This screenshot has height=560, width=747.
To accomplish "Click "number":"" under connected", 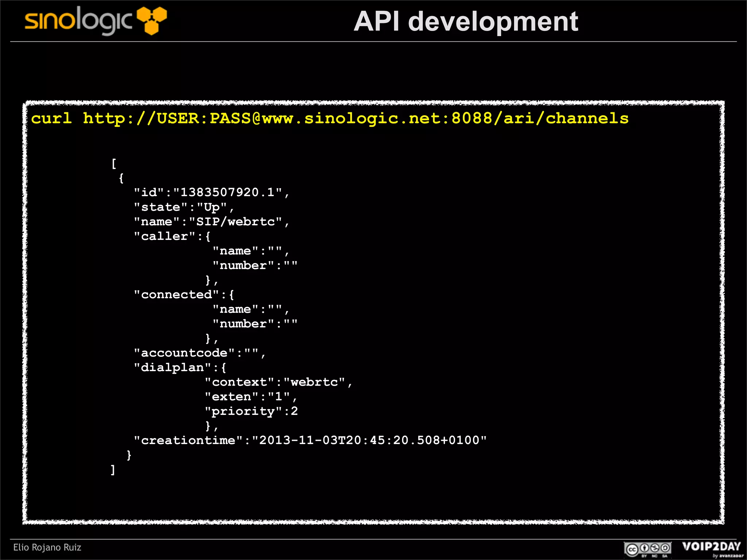I will (255, 324).
